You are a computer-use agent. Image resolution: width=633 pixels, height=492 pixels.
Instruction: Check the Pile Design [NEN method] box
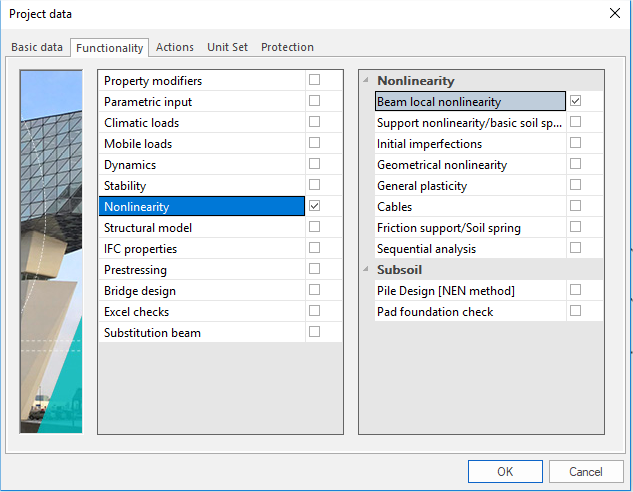point(575,290)
